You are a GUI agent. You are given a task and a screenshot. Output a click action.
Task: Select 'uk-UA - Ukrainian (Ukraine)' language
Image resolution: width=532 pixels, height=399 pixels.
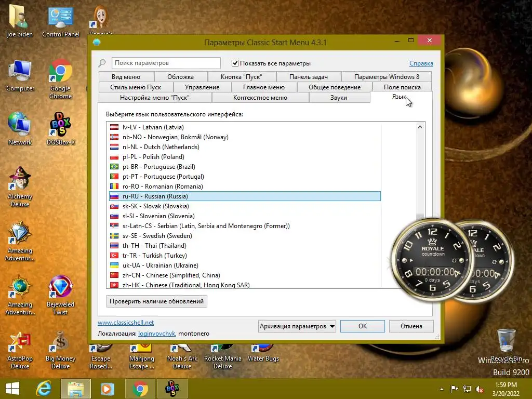245,265
